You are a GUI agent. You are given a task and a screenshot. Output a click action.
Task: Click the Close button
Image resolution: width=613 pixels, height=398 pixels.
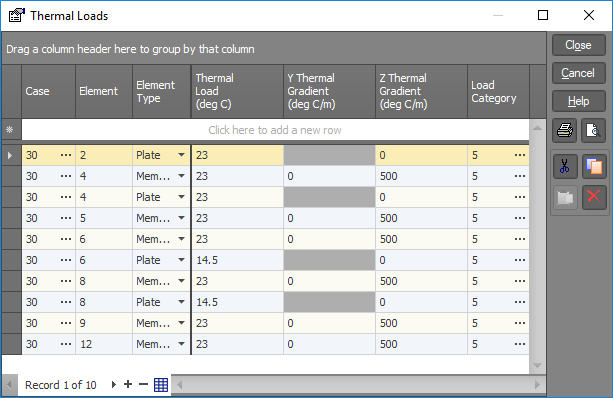[x=579, y=45]
